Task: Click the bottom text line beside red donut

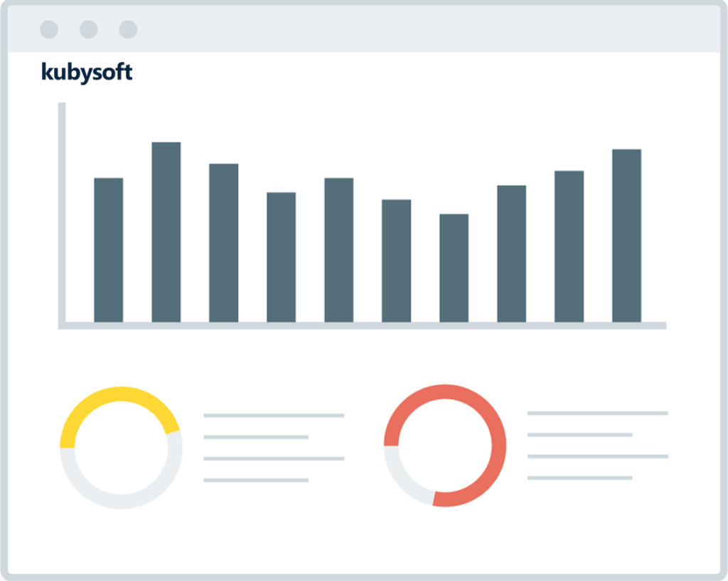Action: coord(579,478)
